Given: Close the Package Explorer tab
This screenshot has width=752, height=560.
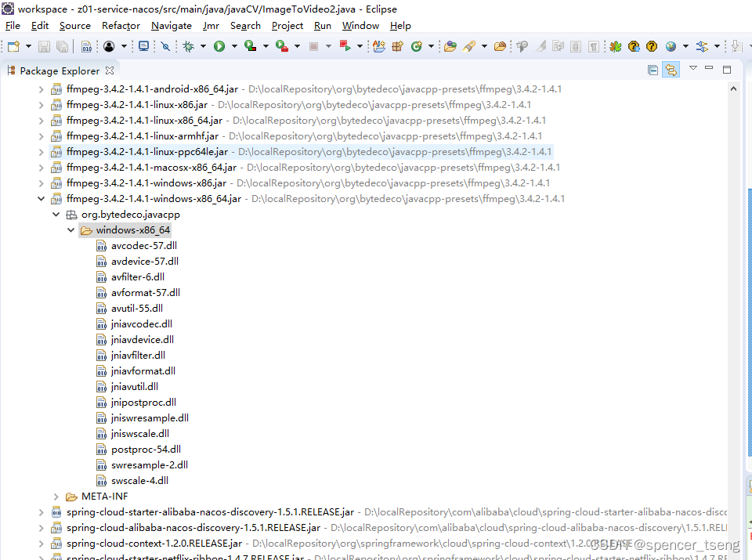Looking at the screenshot, I should (110, 70).
